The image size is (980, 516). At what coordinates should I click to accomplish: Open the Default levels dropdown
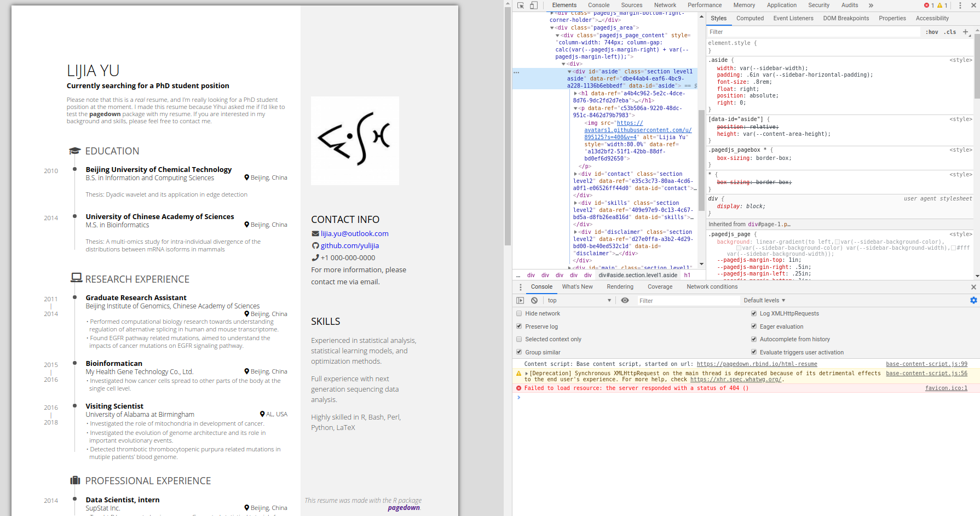764,301
